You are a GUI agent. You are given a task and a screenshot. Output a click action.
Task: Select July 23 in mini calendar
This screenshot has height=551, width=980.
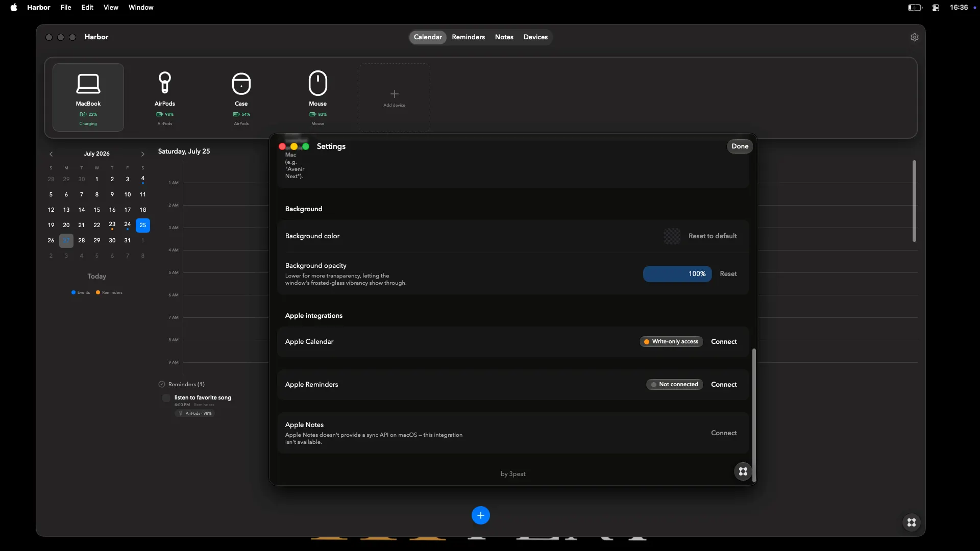(112, 225)
